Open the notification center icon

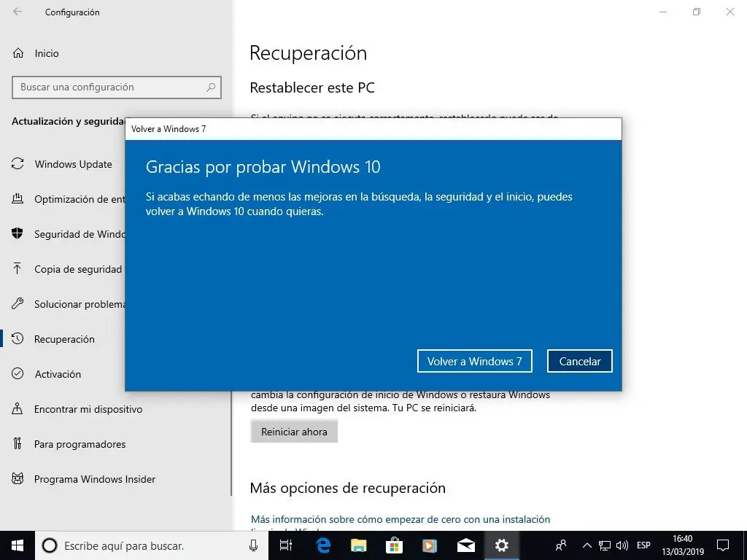(723, 545)
